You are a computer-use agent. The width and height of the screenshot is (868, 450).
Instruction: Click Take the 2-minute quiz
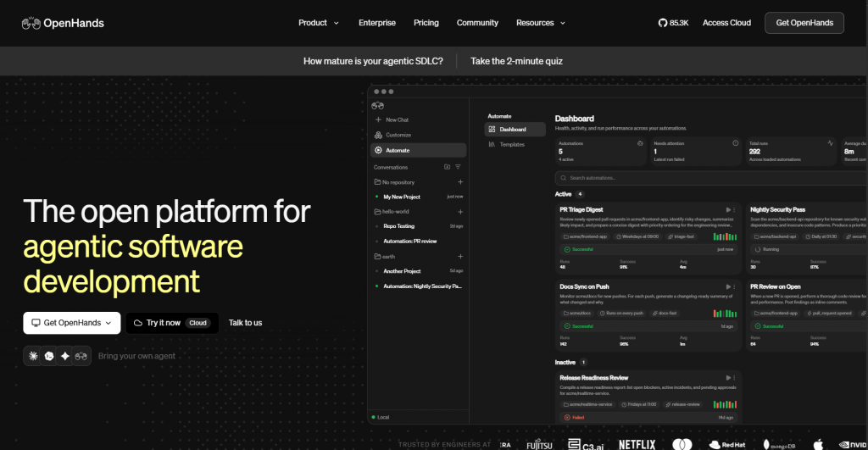point(516,61)
